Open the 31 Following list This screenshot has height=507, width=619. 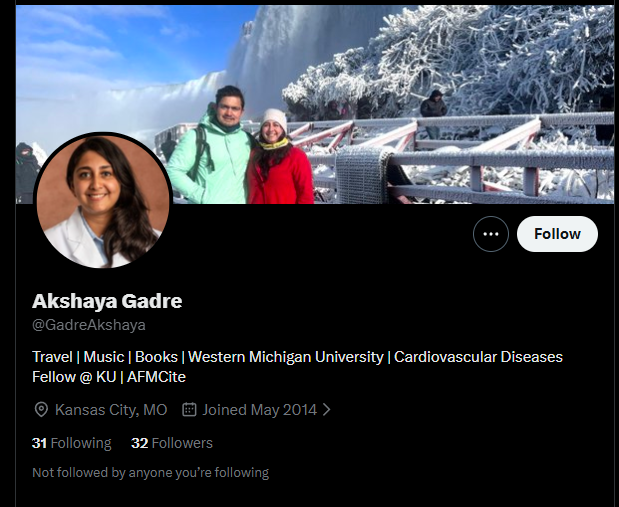point(71,443)
